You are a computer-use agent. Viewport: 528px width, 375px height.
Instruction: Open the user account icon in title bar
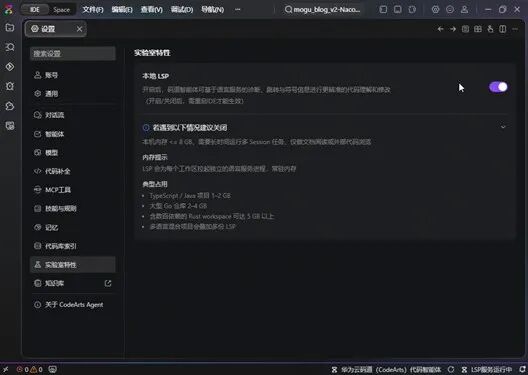pyautogui.click(x=464, y=9)
